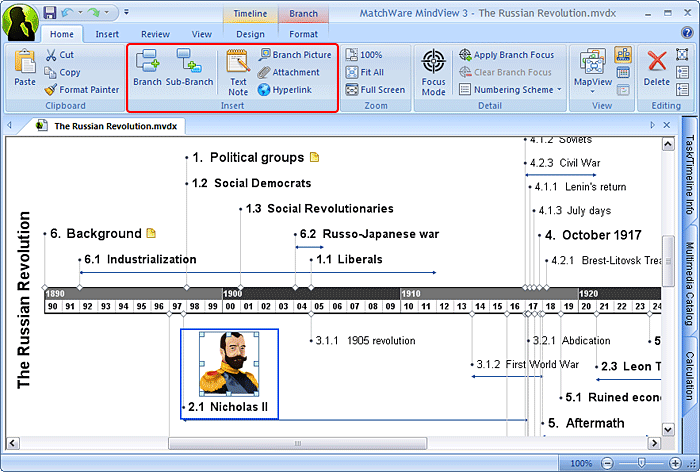The width and height of the screenshot is (700, 472).
Task: Open text note icon beside Political groups
Action: pyautogui.click(x=314, y=157)
